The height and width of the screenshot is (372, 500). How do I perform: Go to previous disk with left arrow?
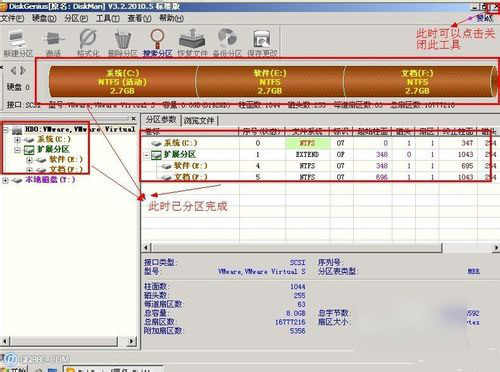pos(13,70)
